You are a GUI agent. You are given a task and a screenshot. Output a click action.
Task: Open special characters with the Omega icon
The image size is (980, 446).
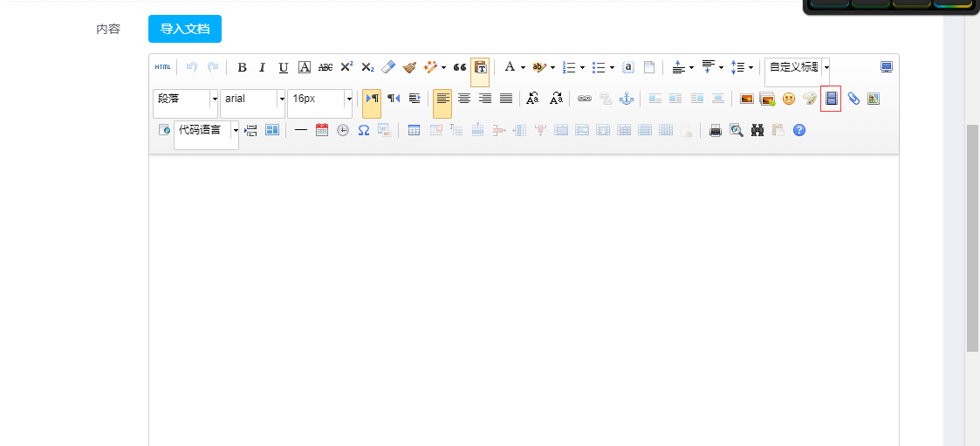(364, 130)
